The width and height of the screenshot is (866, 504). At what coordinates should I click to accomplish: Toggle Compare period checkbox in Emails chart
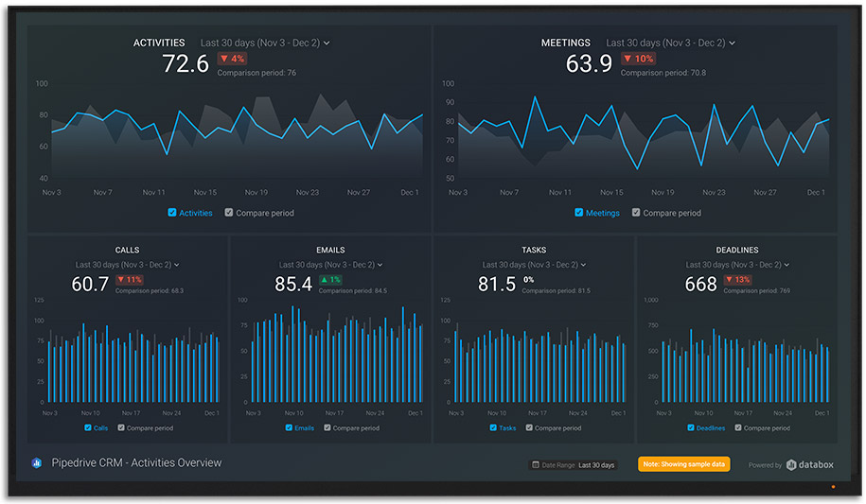pos(327,427)
